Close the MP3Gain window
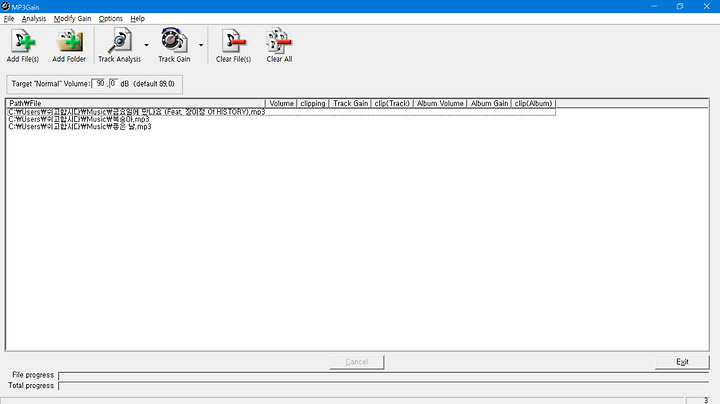The height and width of the screenshot is (404, 720). click(x=707, y=6)
